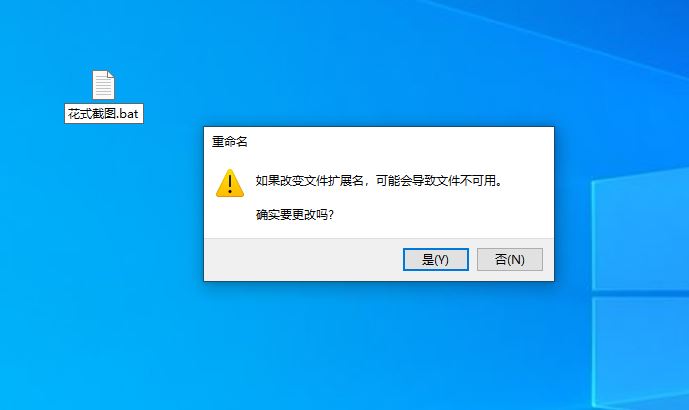Viewport: 689px width, 410px height.
Task: Click inside the 花式截图.bat filename edit box
Action: pyautogui.click(x=104, y=114)
